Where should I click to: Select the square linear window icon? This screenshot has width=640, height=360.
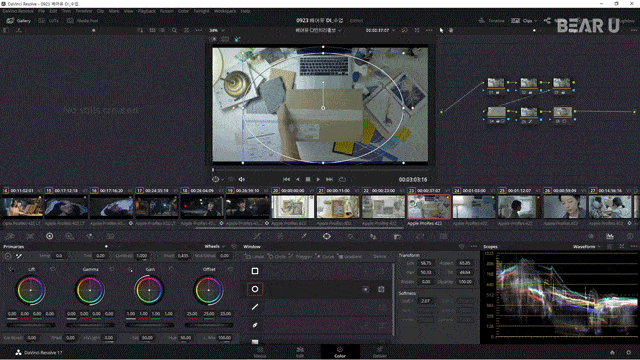255,271
